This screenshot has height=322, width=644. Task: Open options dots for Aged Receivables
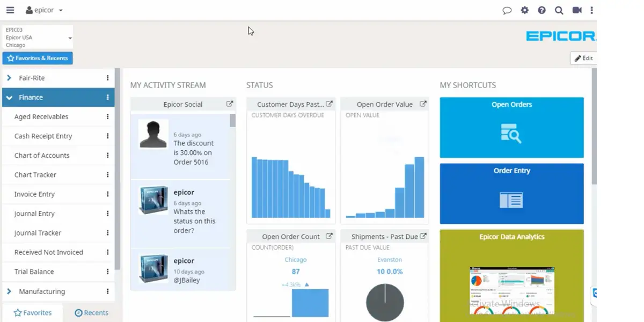click(x=107, y=116)
